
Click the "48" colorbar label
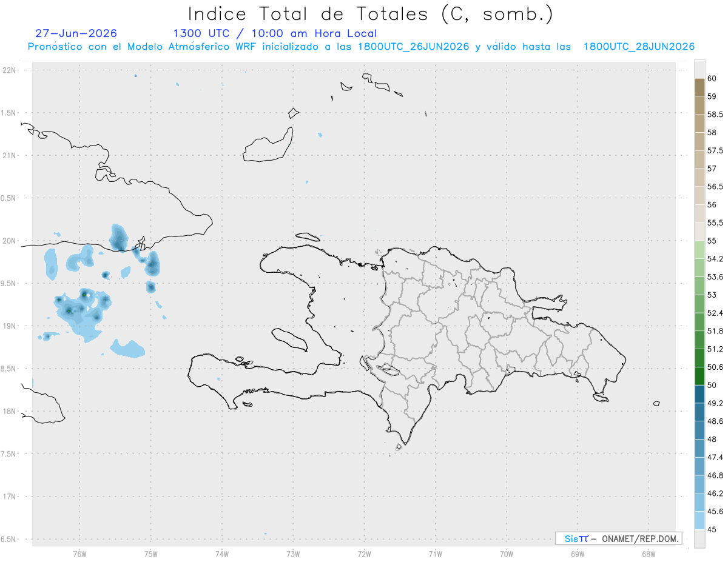tap(712, 440)
